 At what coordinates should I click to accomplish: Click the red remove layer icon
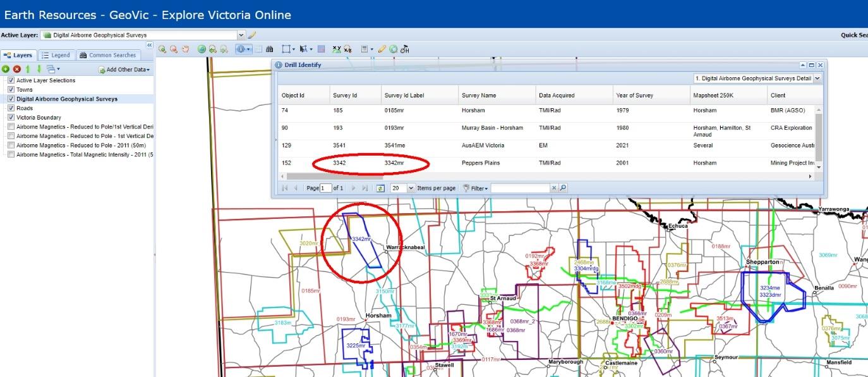click(17, 69)
